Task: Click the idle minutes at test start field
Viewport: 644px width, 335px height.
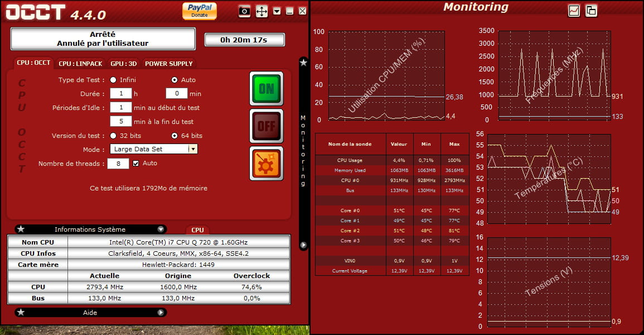Action: tap(121, 107)
